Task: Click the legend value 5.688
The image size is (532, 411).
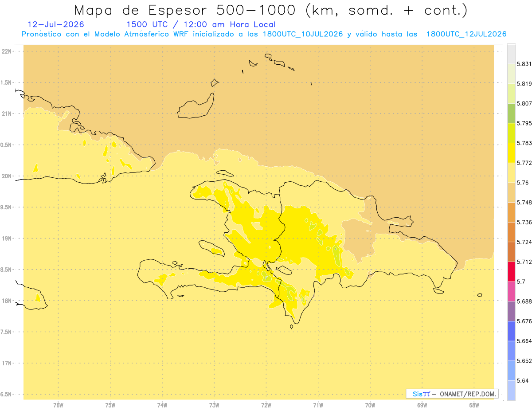Action: pyautogui.click(x=524, y=301)
